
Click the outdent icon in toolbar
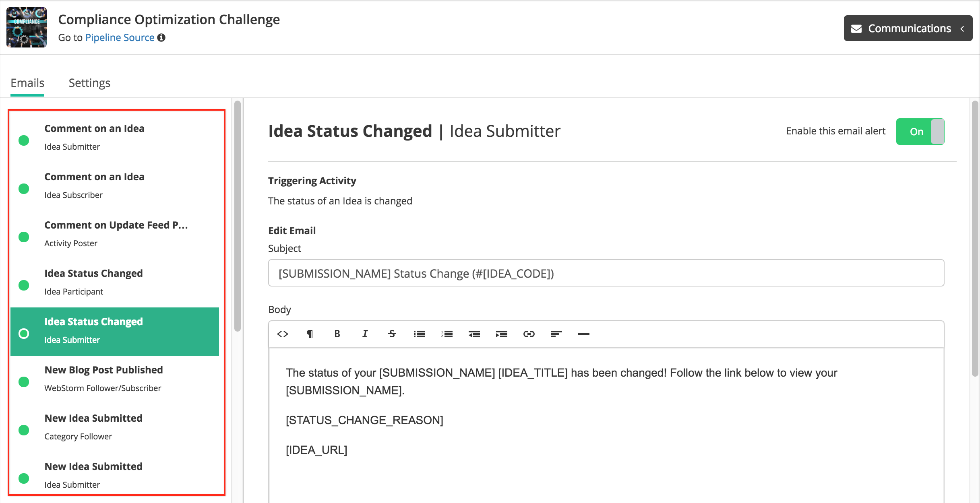(474, 334)
